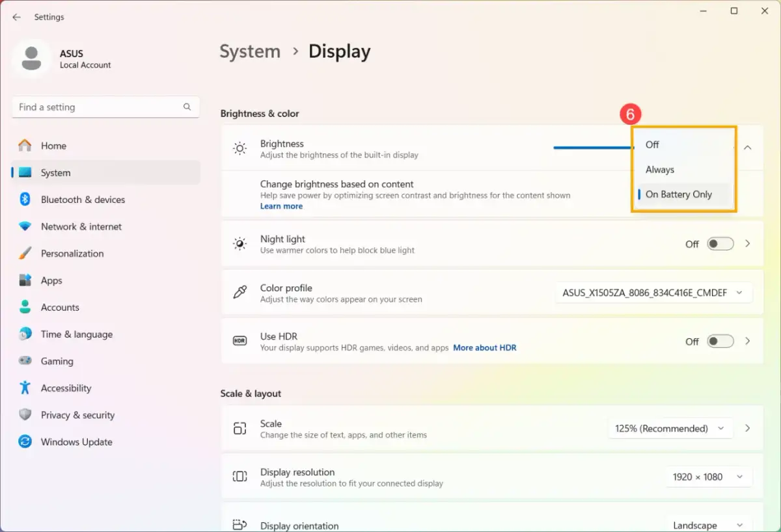Click the Learn more link

(281, 206)
